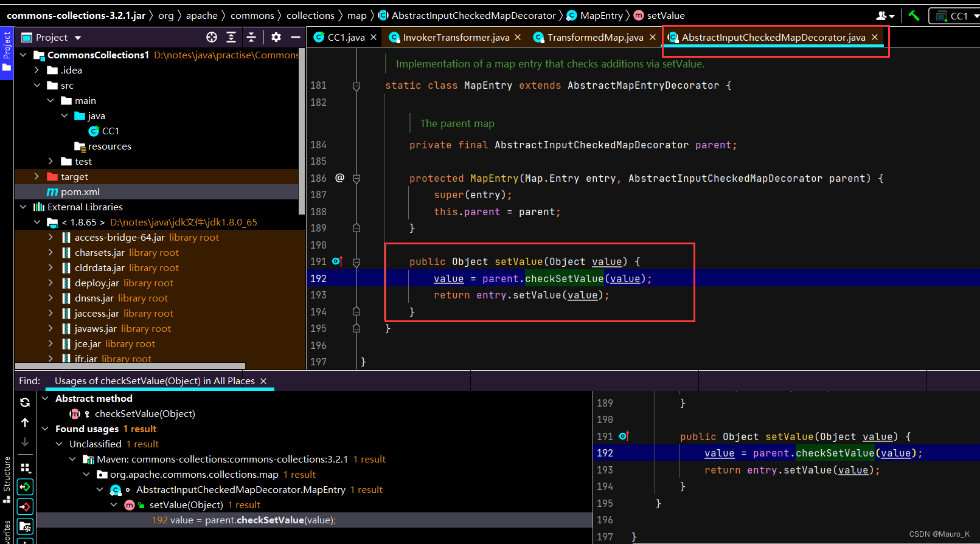Select usage row 192 value = parent.checkSetValue
980x544 pixels.
pos(315,520)
